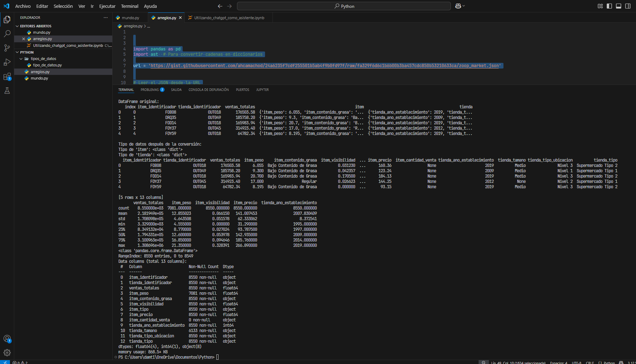This screenshot has height=364, width=636.
Task: Click the Espacios: 4 indentation indicator
Action: coord(559,363)
